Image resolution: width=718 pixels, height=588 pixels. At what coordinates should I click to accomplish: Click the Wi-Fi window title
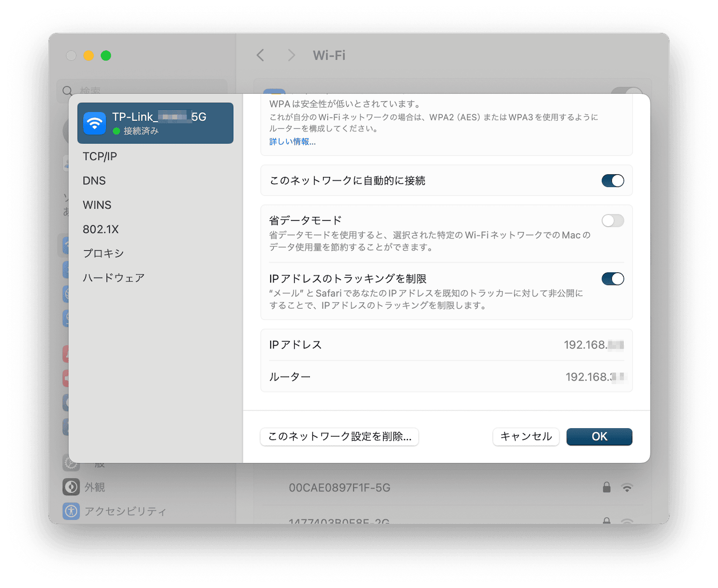[x=329, y=55]
